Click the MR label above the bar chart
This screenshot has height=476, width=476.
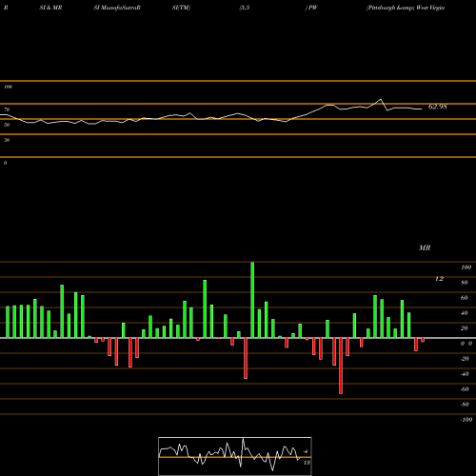425,248
